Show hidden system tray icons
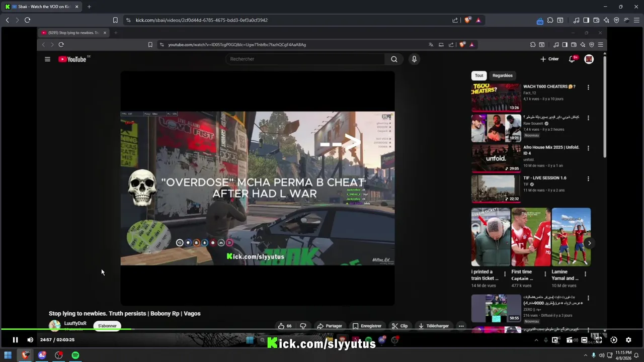 pos(585,355)
